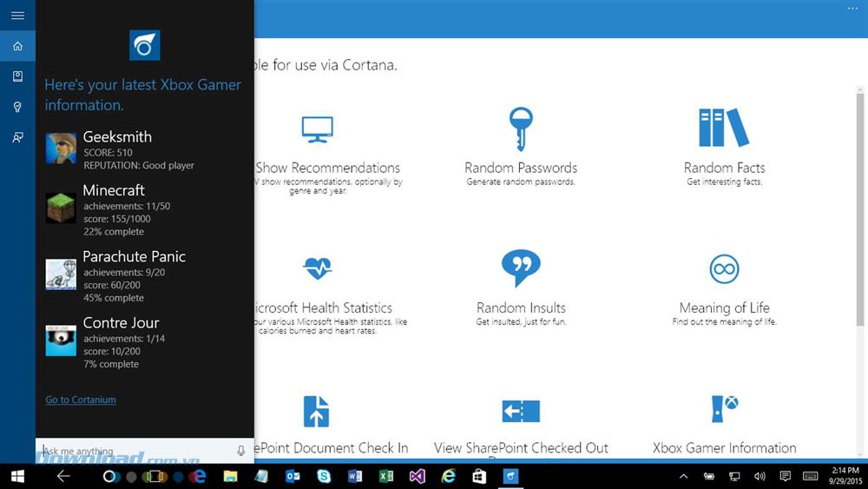The height and width of the screenshot is (489, 868).
Task: Click the Meaning of Life infinity icon
Action: point(724,268)
